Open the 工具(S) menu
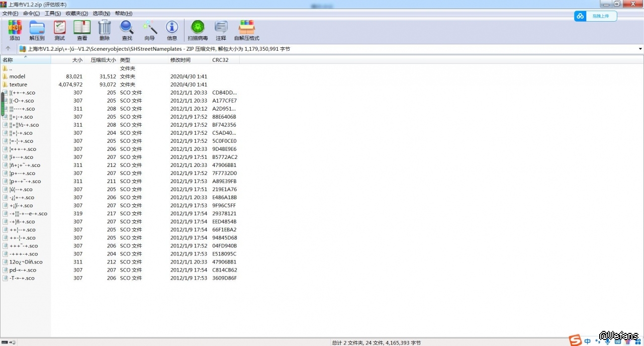 53,13
